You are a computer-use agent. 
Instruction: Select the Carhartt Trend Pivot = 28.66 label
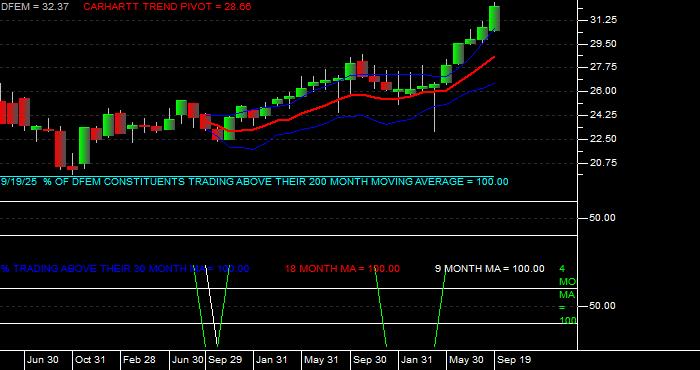pyautogui.click(x=167, y=7)
